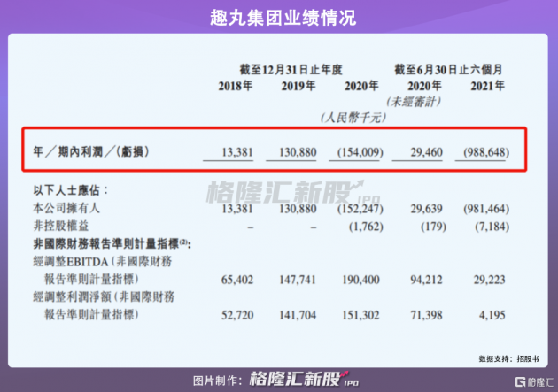
Task: Click the EBITDA value 94,212
Action: coord(426,280)
